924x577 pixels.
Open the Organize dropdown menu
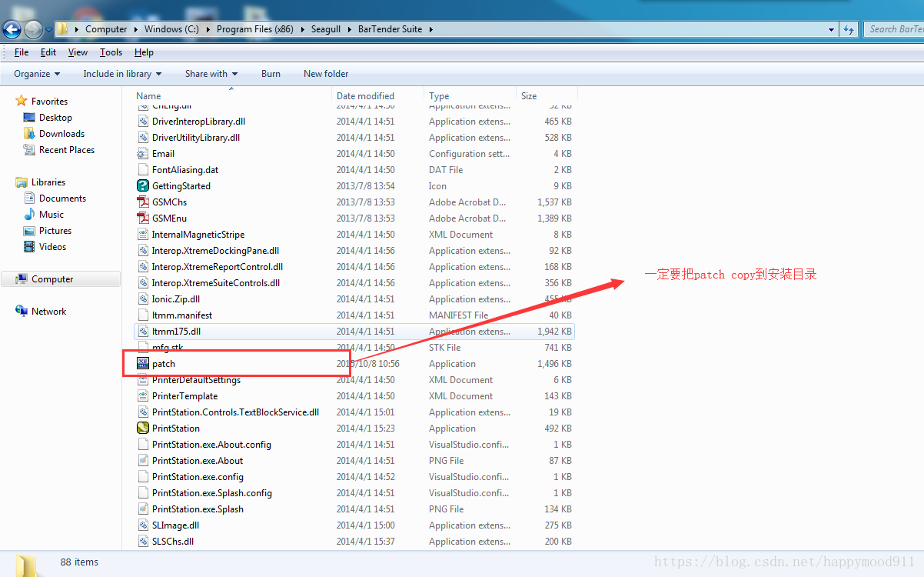click(x=37, y=74)
